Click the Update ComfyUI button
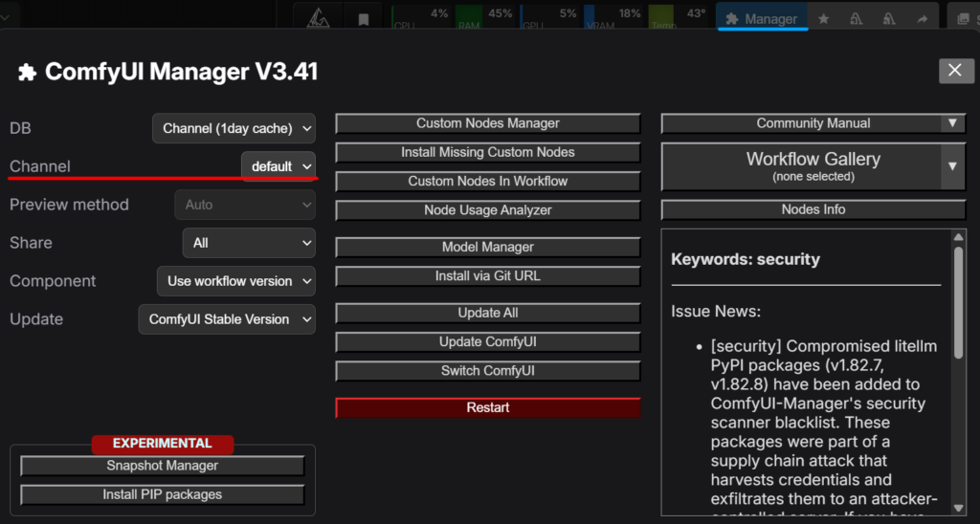This screenshot has height=524, width=980. [487, 341]
